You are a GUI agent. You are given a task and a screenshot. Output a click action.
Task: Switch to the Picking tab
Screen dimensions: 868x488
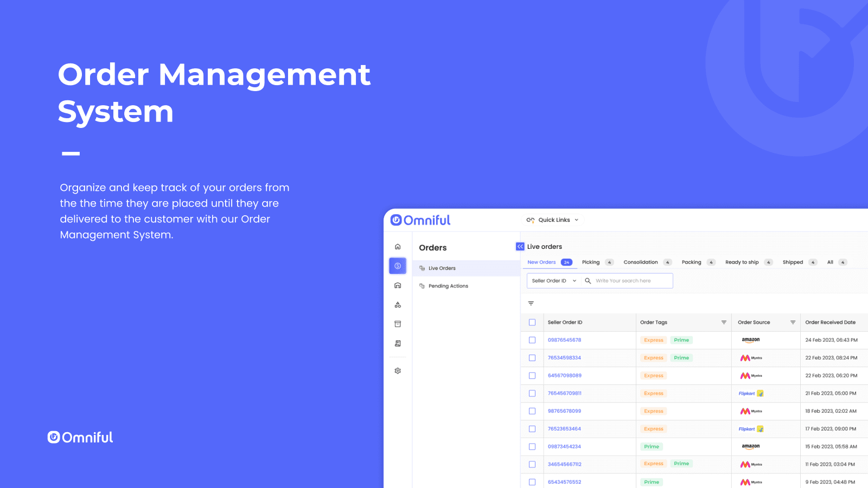(591, 262)
